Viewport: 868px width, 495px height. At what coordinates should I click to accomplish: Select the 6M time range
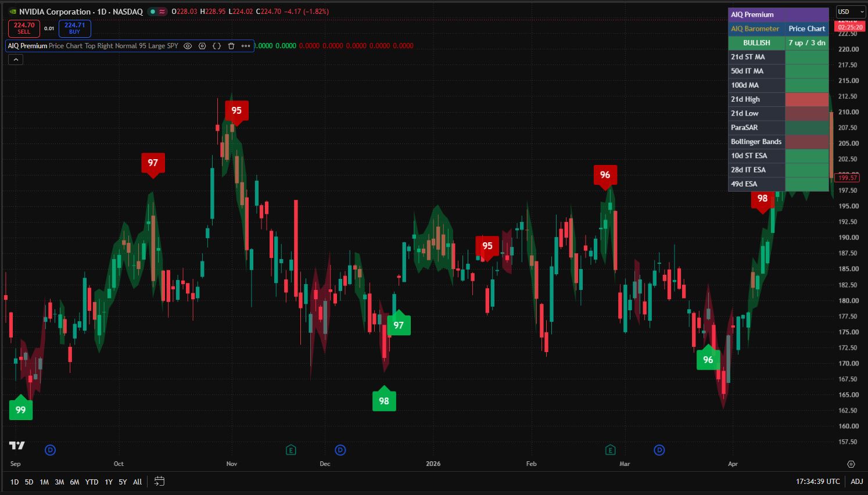pos(74,482)
